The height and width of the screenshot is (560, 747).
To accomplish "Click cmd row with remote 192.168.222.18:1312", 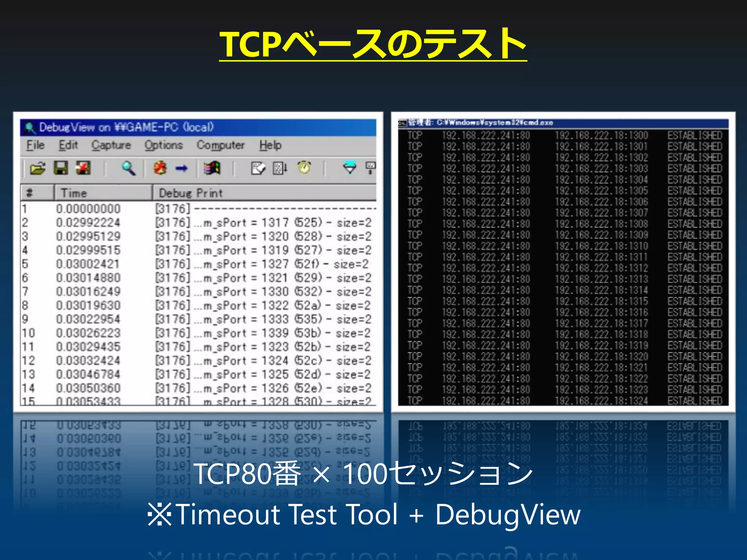I will [x=565, y=268].
